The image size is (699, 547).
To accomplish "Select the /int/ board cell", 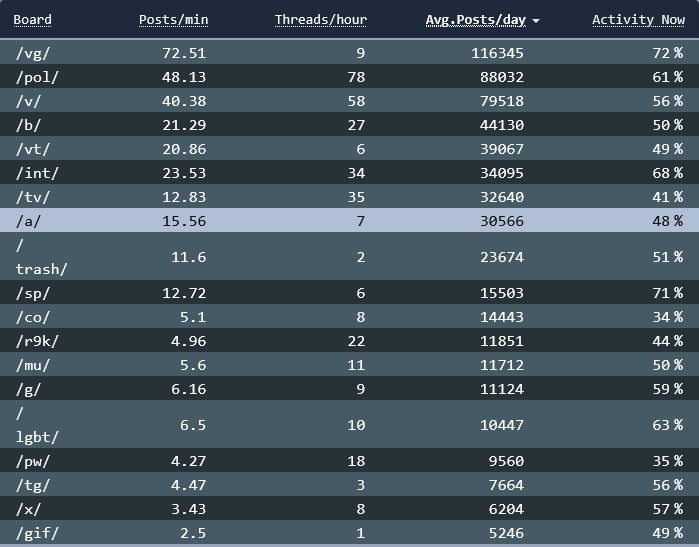I will click(x=37, y=173).
